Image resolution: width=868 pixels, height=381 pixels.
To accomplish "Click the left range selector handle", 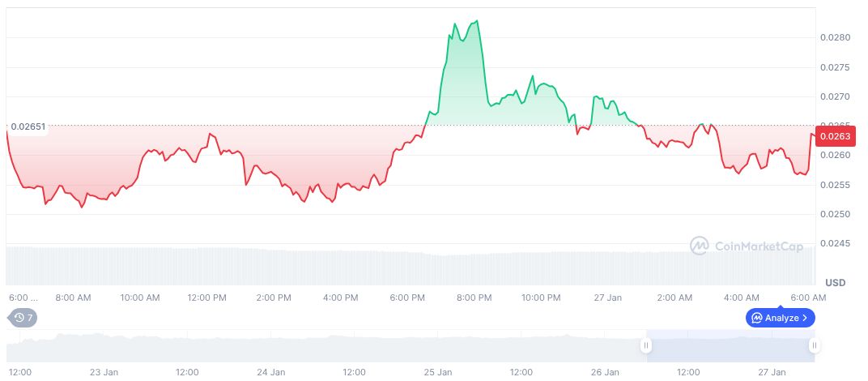I will pyautogui.click(x=646, y=346).
